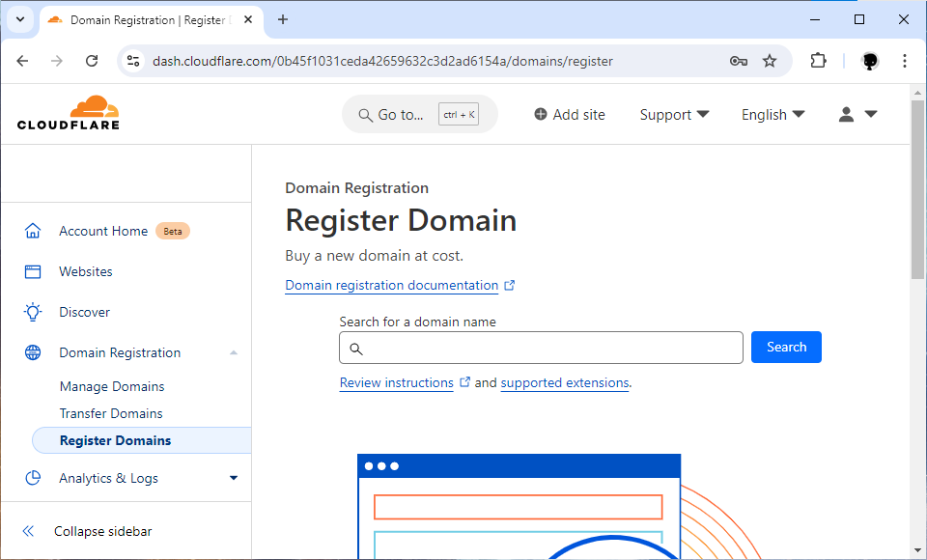The image size is (927, 560).
Task: Click the blue Search button
Action: [x=786, y=348]
